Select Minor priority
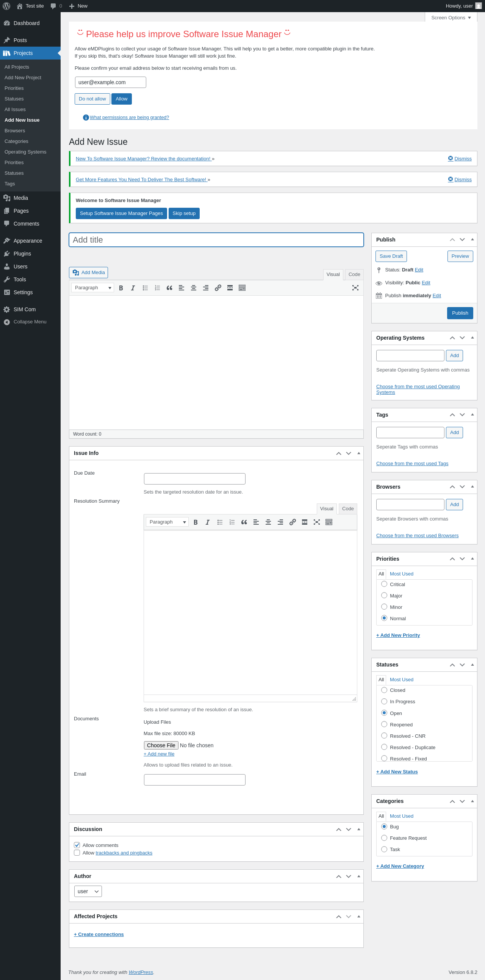 pos(384,607)
